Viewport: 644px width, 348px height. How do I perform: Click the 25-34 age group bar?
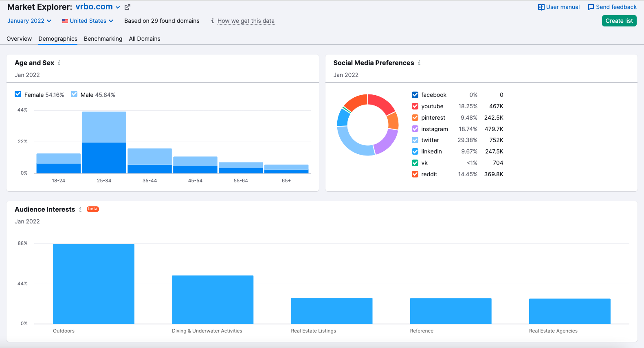click(104, 142)
